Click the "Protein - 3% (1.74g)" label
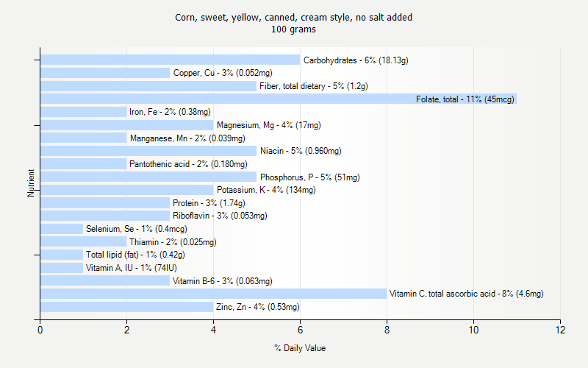Viewport: 588px width, 368px height. pos(209,203)
